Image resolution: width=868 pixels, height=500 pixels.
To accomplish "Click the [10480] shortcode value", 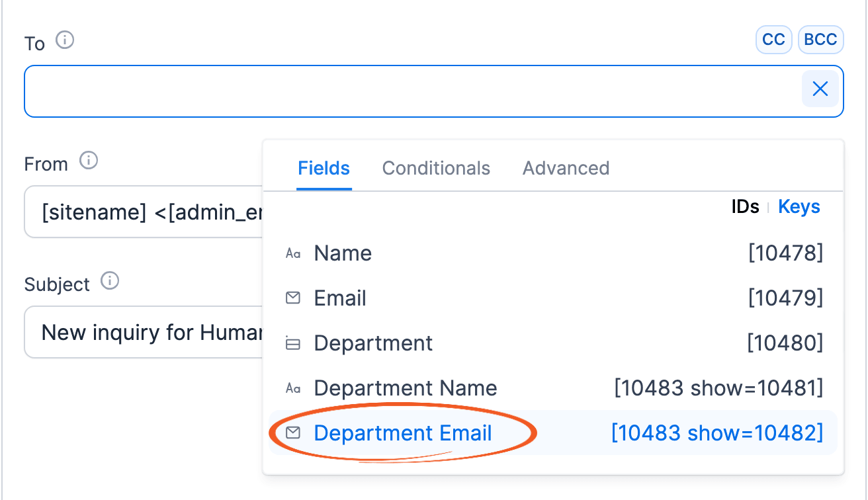I will point(785,343).
